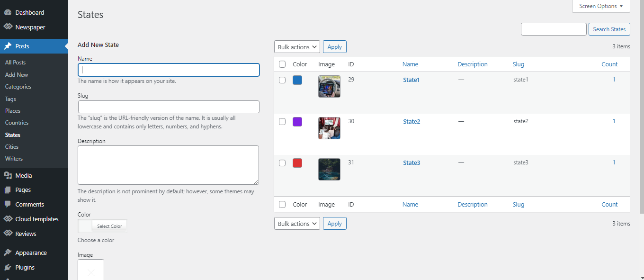644x280 pixels.
Task: Open the Media library icon
Action: pos(8,175)
